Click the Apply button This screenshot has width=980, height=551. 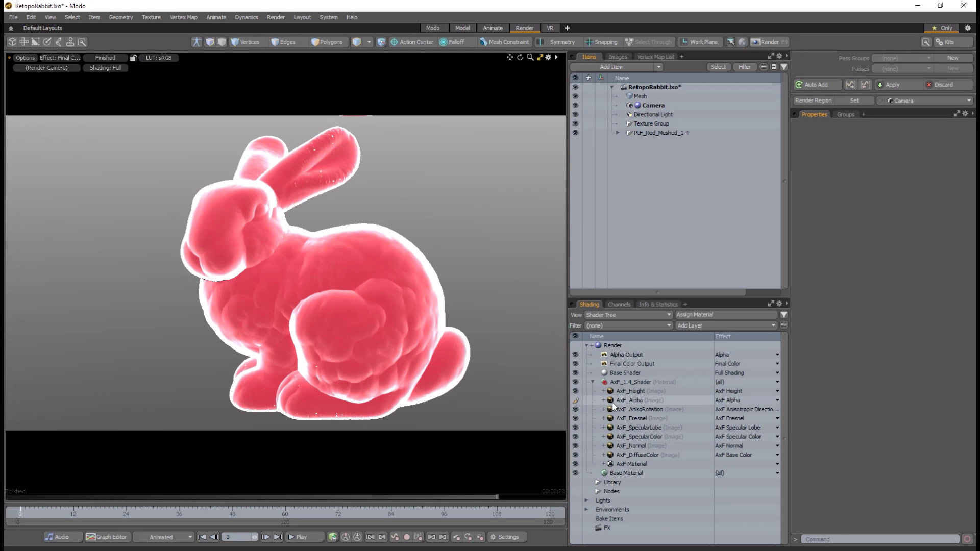pyautogui.click(x=892, y=85)
